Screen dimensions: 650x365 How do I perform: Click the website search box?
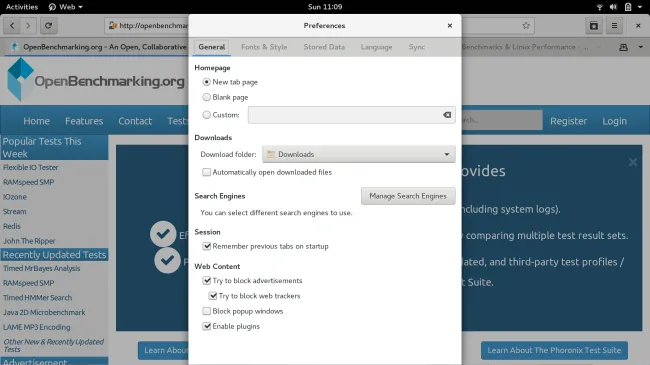click(502, 120)
